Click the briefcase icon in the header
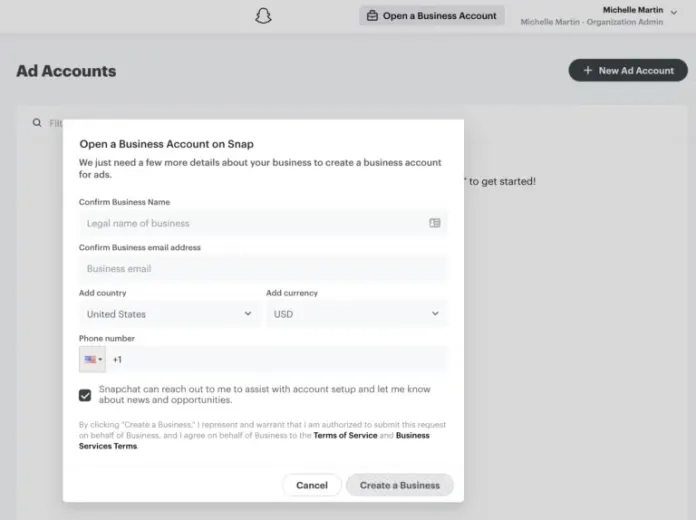 coord(372,16)
